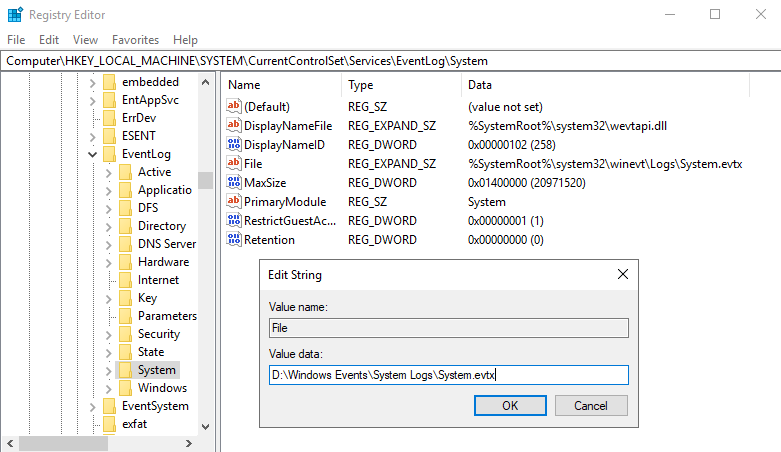The height and width of the screenshot is (452, 781).
Task: Expand the EventSystem key
Action: pyautogui.click(x=93, y=406)
